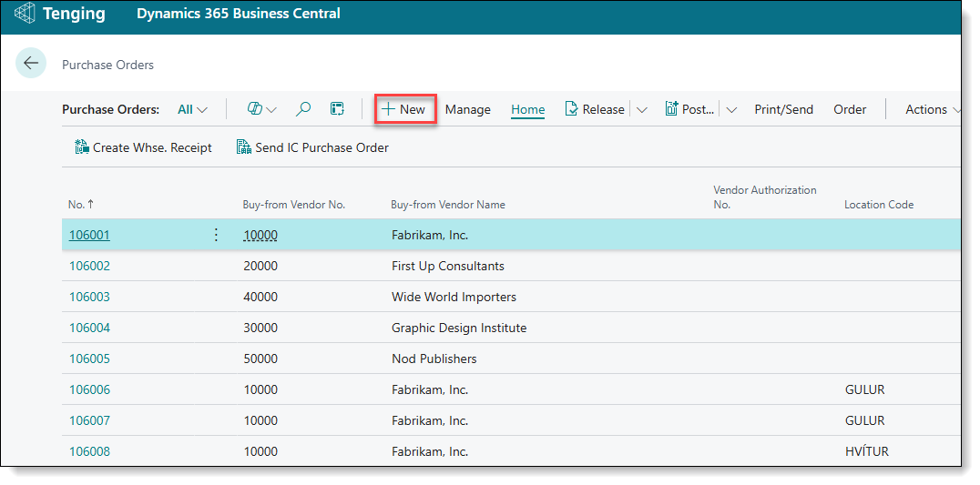Open purchase order 106006
The image size is (980, 485).
89,389
